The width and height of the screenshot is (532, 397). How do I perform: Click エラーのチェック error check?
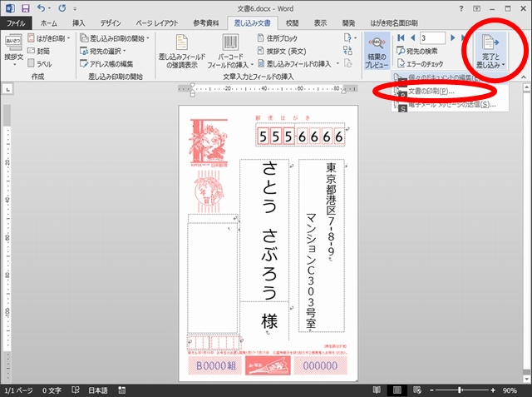[420, 63]
